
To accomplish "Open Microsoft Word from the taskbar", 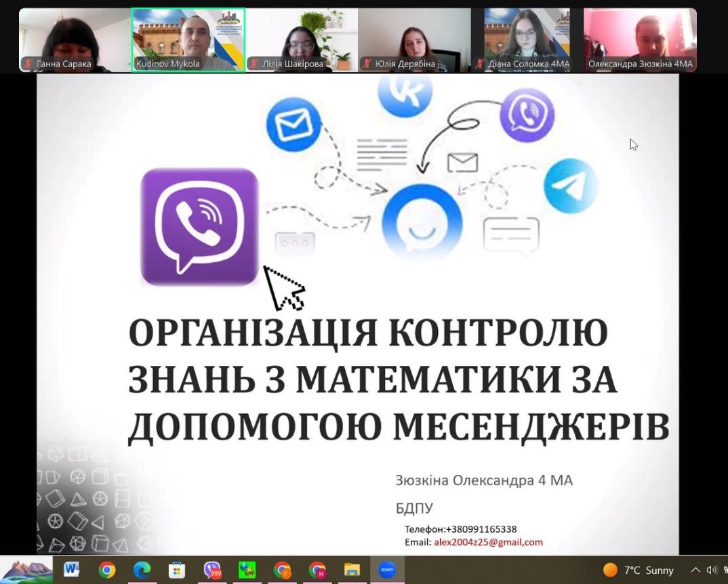I will tap(71, 569).
